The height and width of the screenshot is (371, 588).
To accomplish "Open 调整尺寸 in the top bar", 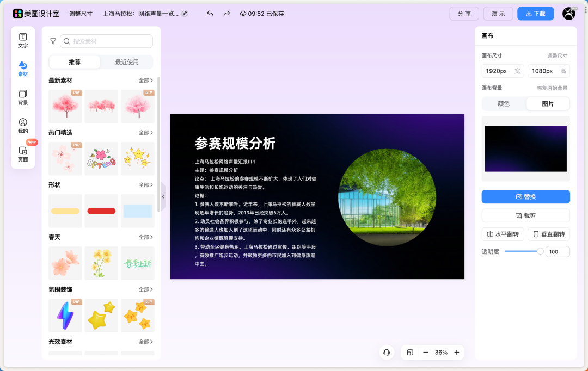I will [81, 14].
